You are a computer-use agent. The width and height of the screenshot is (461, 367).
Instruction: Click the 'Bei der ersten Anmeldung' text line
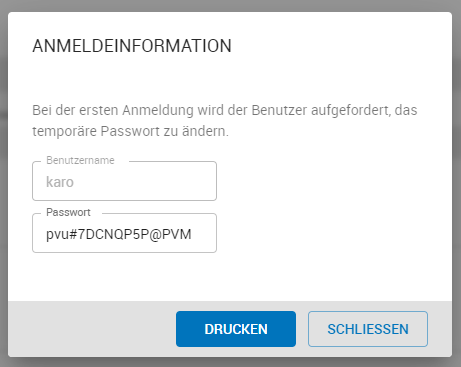coord(225,110)
